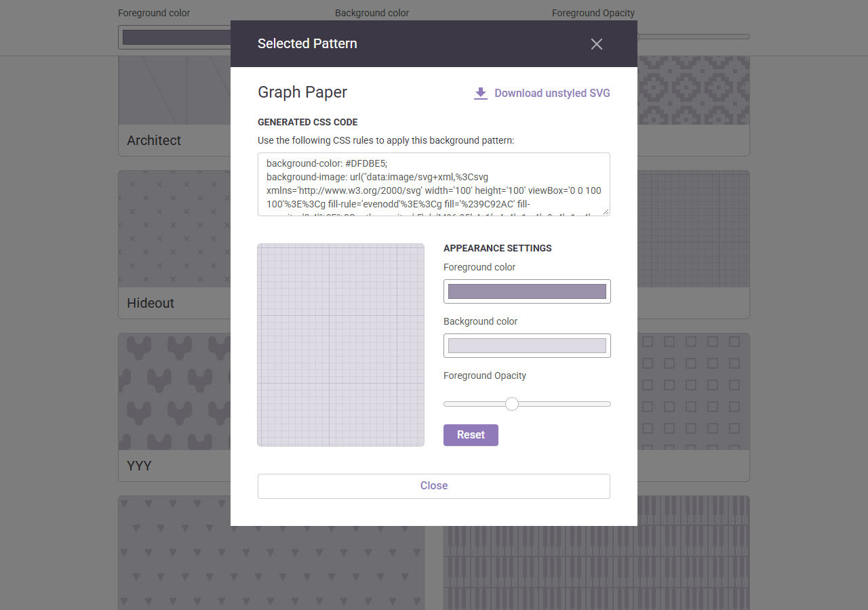
Task: Click the dialog's Foreground Opacity slider handle
Action: (512, 404)
